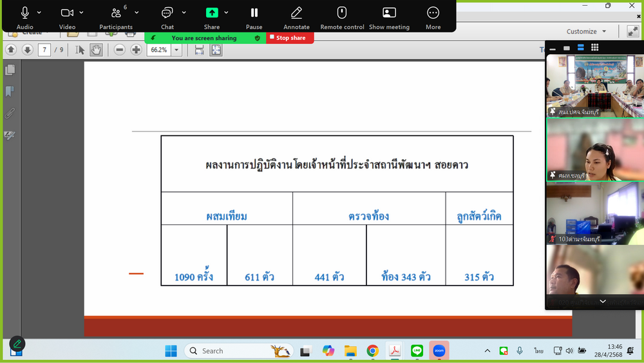This screenshot has width=644, height=363.
Task: Switch video panel to grid view
Action: click(x=594, y=48)
